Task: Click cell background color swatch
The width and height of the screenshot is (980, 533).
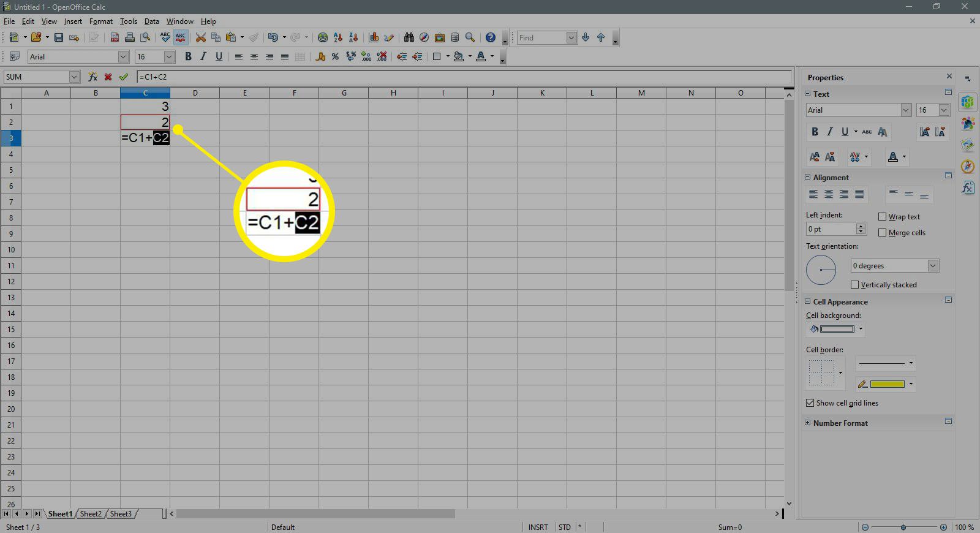Action: point(837,330)
